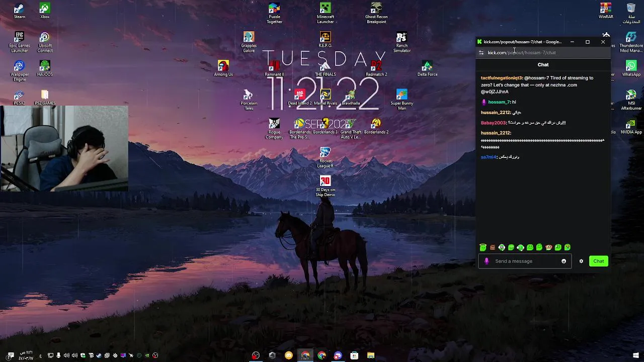The width and height of the screenshot is (644, 362).
Task: Select Ranch Simulator desktop icon
Action: (401, 42)
